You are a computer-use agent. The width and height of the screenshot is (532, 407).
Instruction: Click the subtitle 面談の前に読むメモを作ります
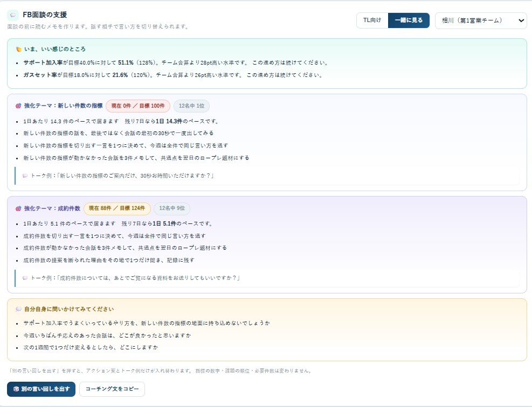coord(98,26)
